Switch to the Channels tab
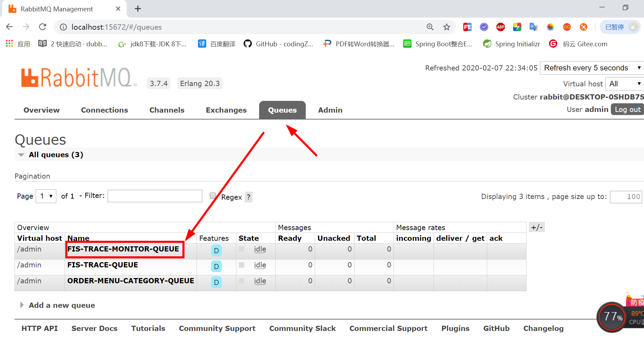 167,110
